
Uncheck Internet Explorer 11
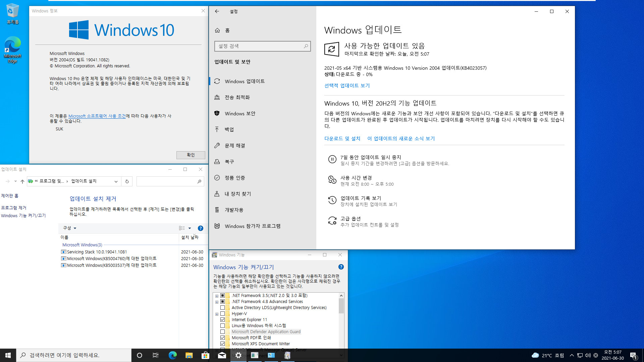pos(222,320)
